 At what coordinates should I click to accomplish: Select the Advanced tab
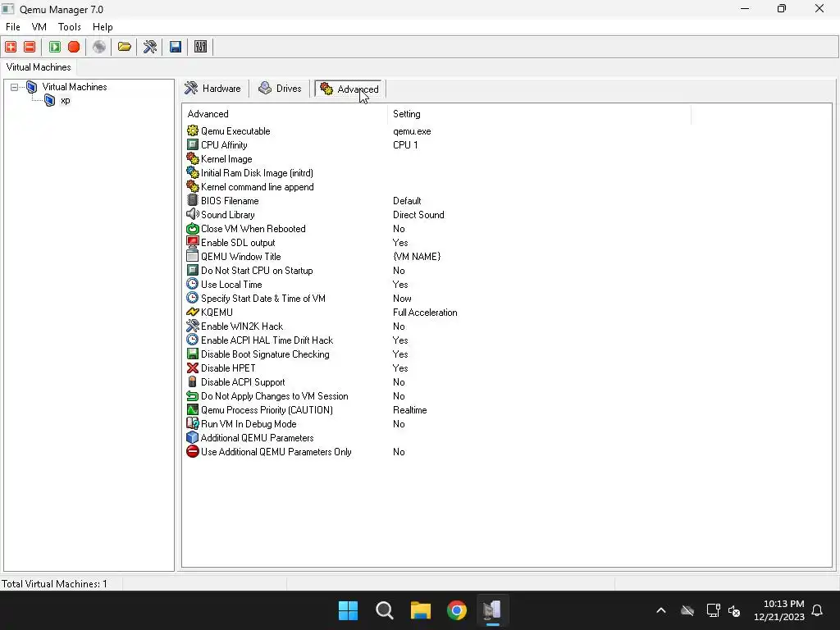(349, 89)
